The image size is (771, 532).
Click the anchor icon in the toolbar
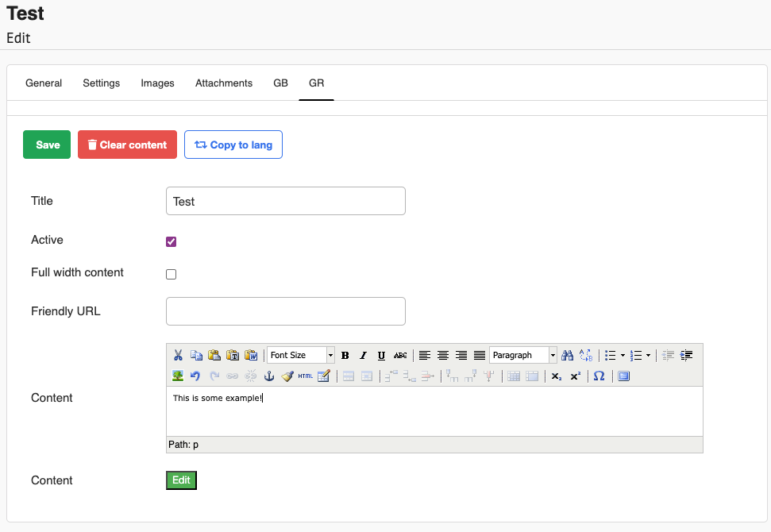[x=269, y=376]
